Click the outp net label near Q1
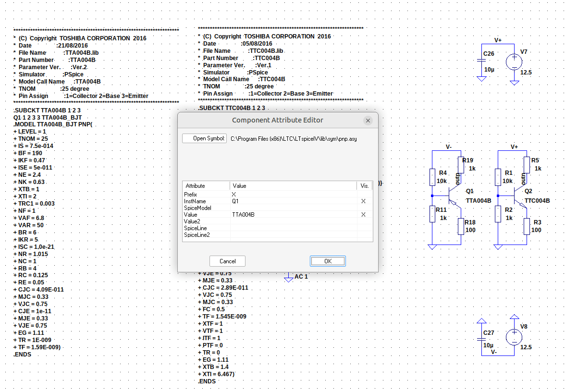The width and height of the screenshot is (565, 392). coord(457,179)
